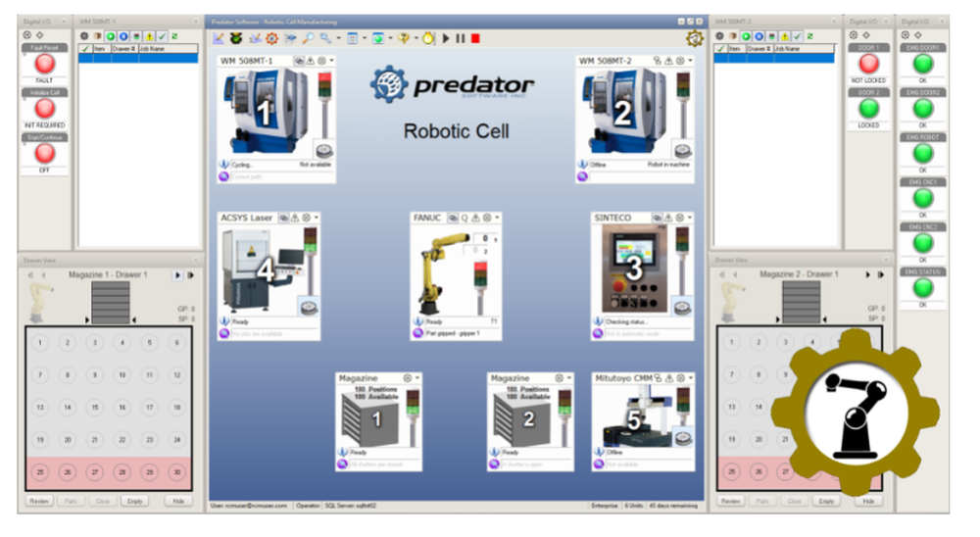Click the green globe window icon in toolbar
Screen dimensions: 980x537
tap(378, 38)
